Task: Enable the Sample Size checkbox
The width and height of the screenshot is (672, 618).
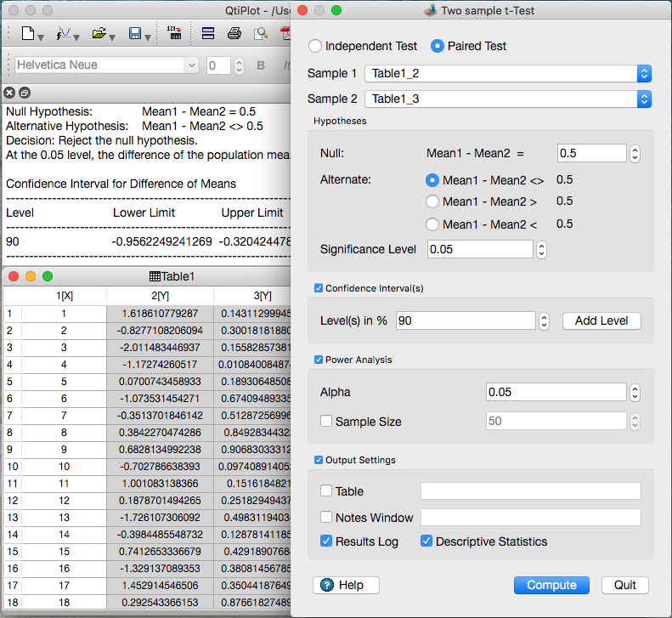Action: click(x=326, y=421)
